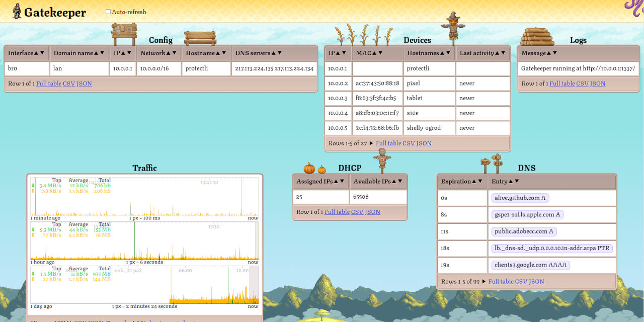
Task: Click the 1 minute traffic graph
Action: (144, 196)
